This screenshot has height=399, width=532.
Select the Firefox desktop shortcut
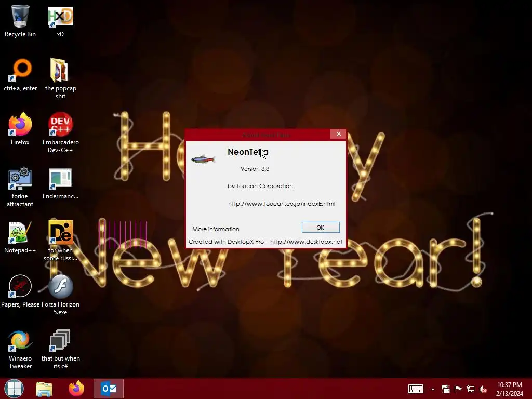[x=20, y=129]
